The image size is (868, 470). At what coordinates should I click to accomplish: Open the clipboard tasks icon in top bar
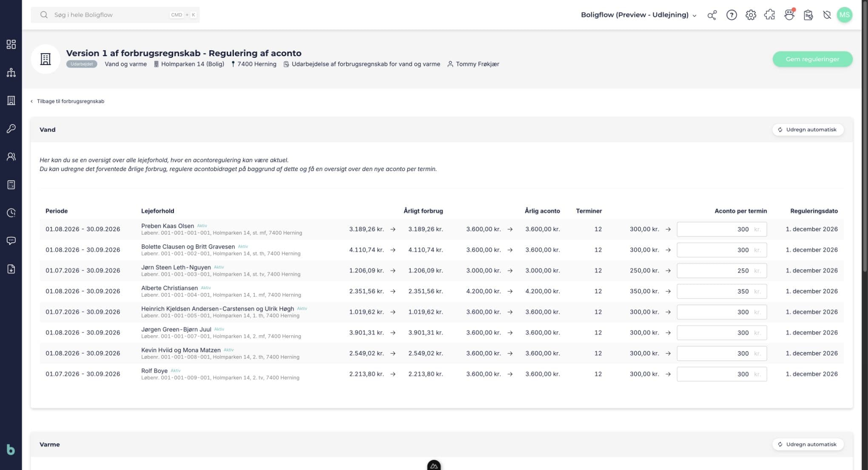[808, 15]
